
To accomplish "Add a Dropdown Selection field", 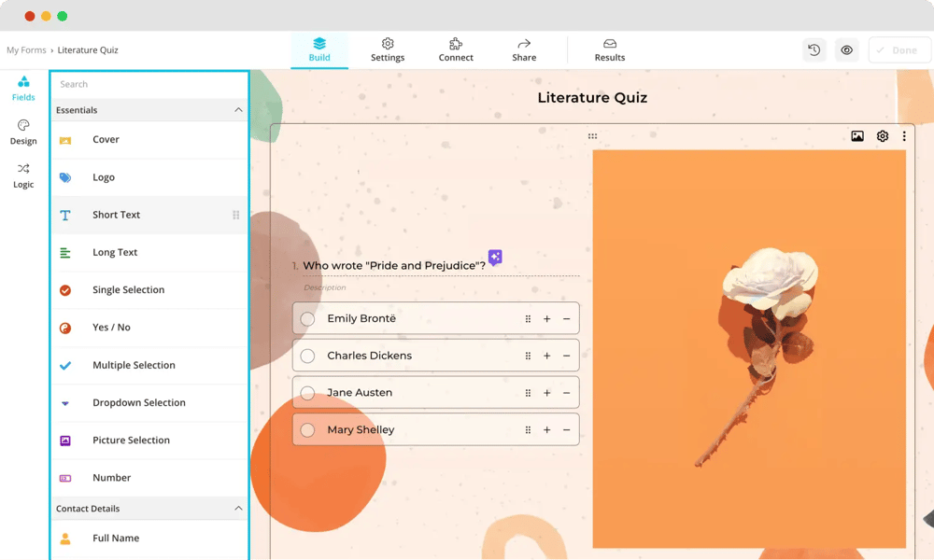I will pyautogui.click(x=138, y=403).
